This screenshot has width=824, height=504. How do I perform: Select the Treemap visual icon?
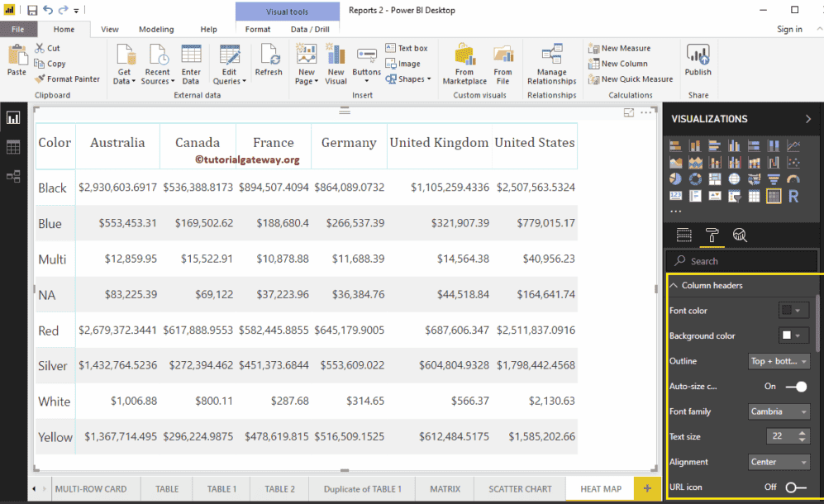[x=714, y=178]
